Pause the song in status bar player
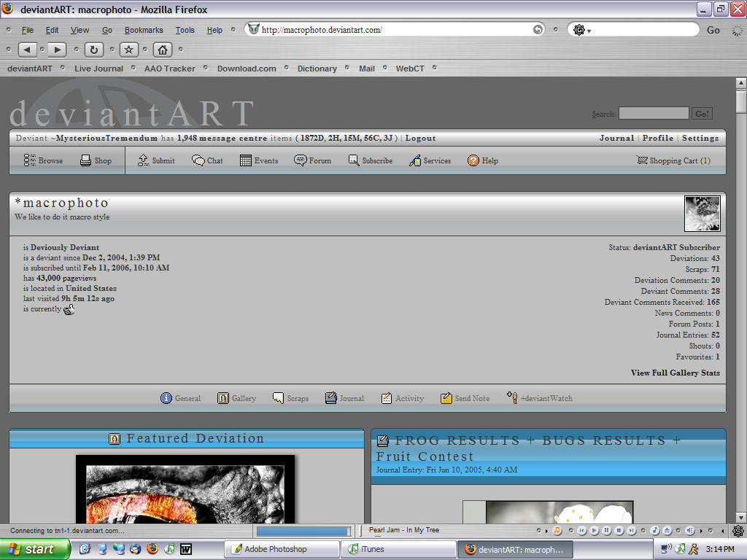The image size is (747, 560). point(606,530)
